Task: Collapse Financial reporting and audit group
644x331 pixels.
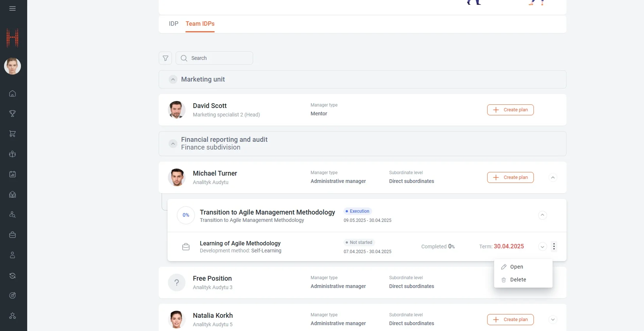Action: [173, 144]
